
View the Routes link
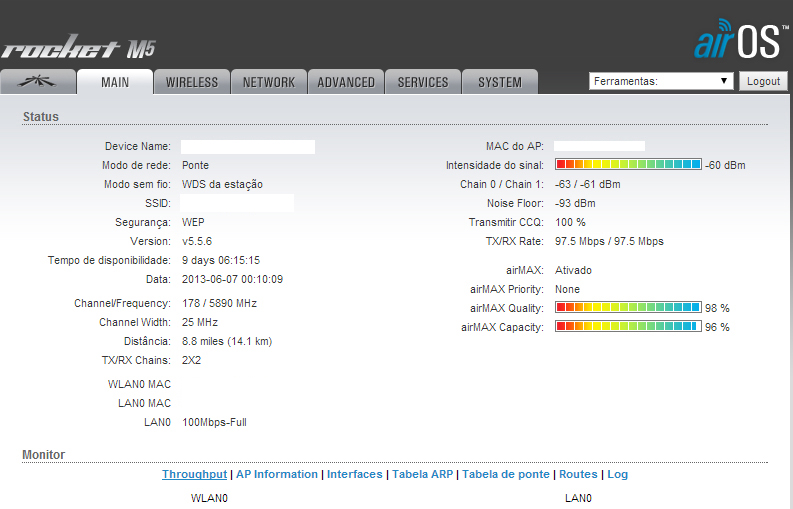tap(578, 474)
